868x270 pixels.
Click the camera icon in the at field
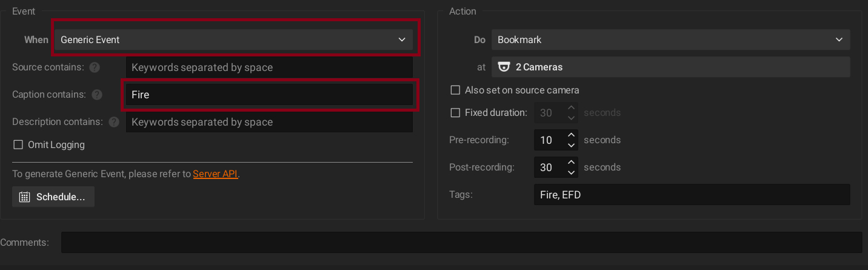click(x=504, y=67)
